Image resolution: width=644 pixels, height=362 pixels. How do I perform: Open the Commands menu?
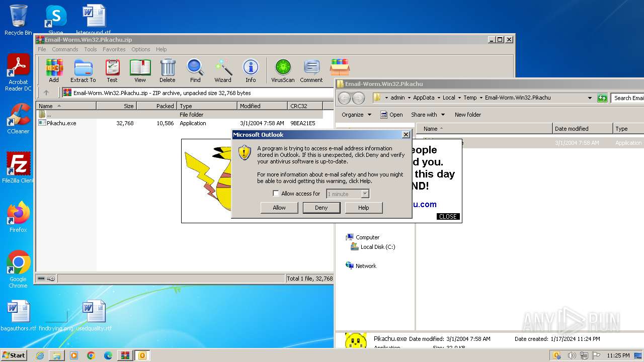tap(65, 49)
